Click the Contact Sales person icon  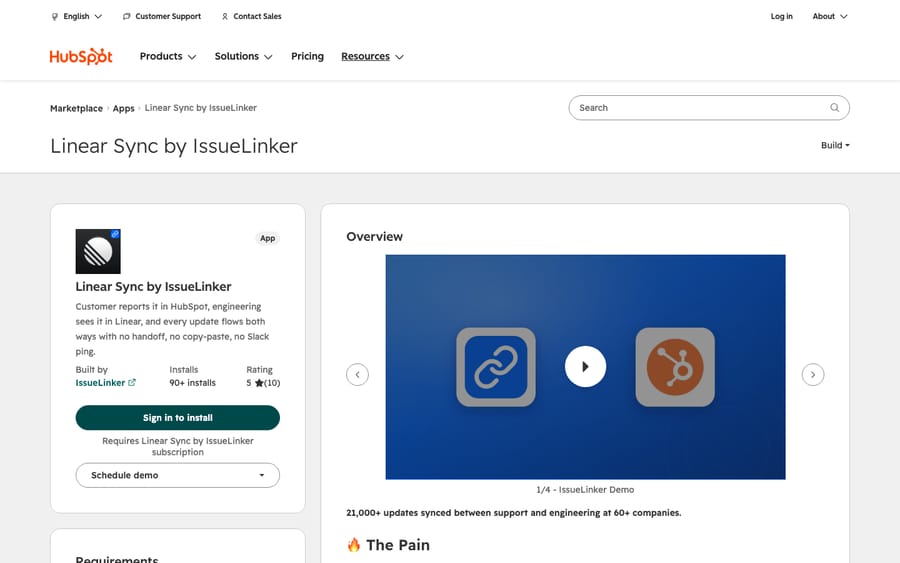pyautogui.click(x=225, y=17)
